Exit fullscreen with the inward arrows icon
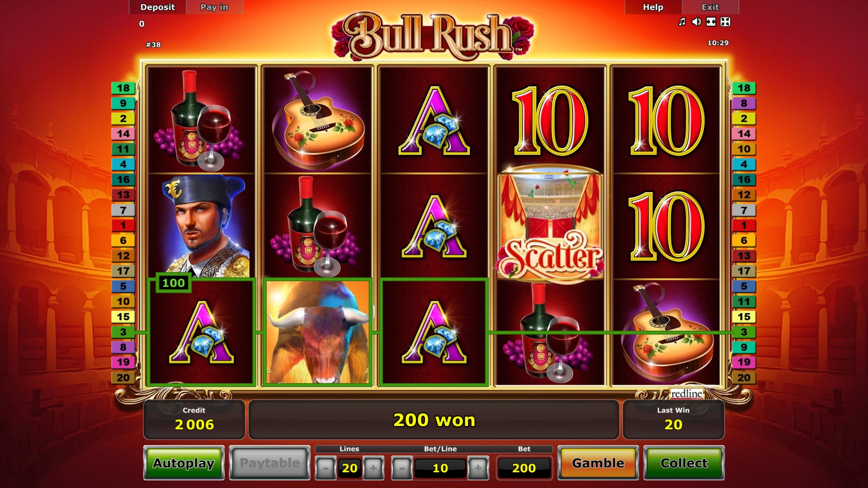This screenshot has width=868, height=488. pos(725,22)
